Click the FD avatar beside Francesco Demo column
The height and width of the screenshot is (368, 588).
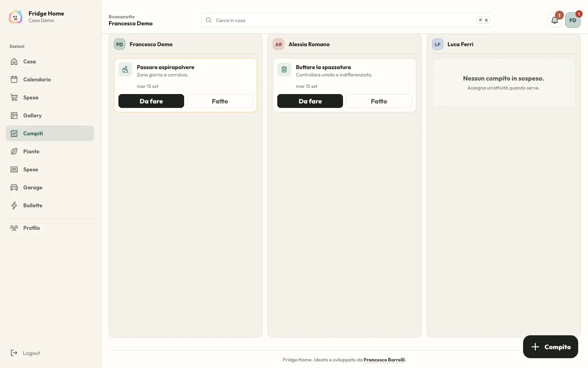click(120, 44)
